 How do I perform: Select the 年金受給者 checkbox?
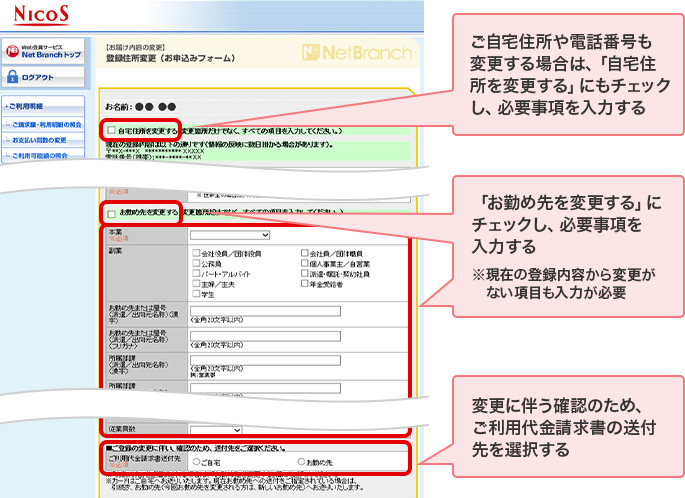[x=305, y=284]
